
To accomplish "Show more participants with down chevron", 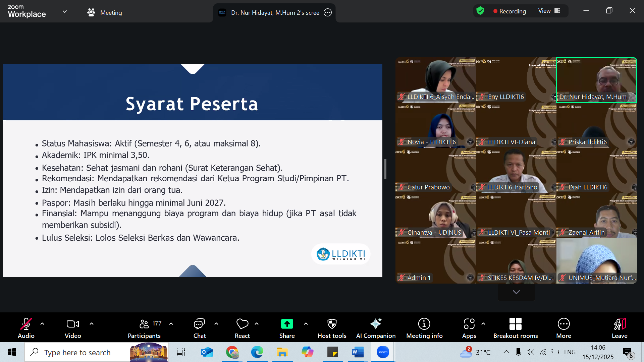I will pyautogui.click(x=516, y=292).
